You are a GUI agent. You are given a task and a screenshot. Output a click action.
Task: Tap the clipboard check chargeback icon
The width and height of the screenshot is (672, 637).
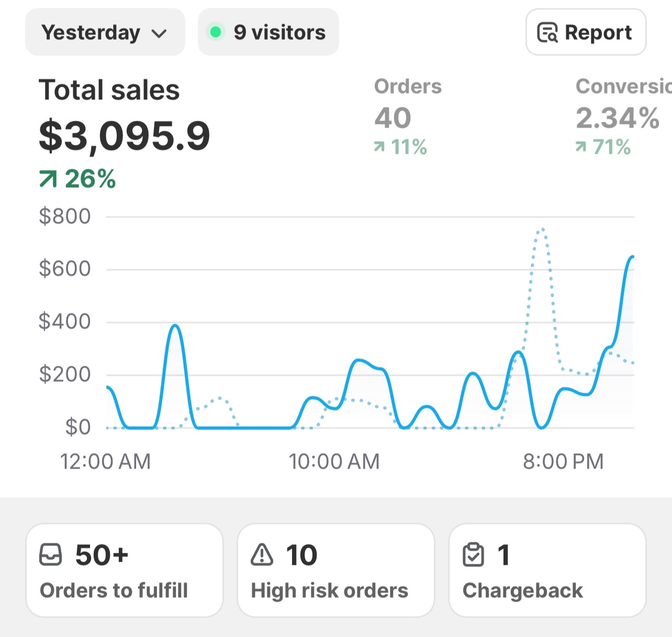[x=474, y=555]
